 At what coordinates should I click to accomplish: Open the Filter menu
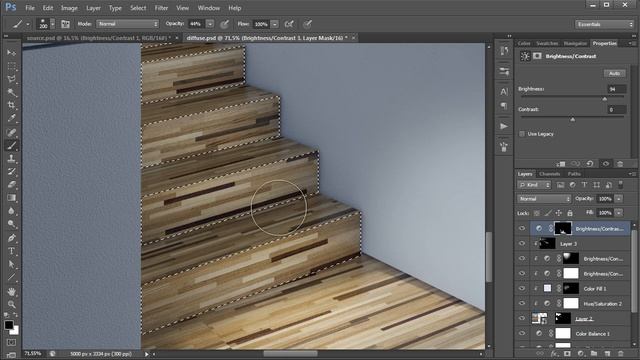click(161, 8)
